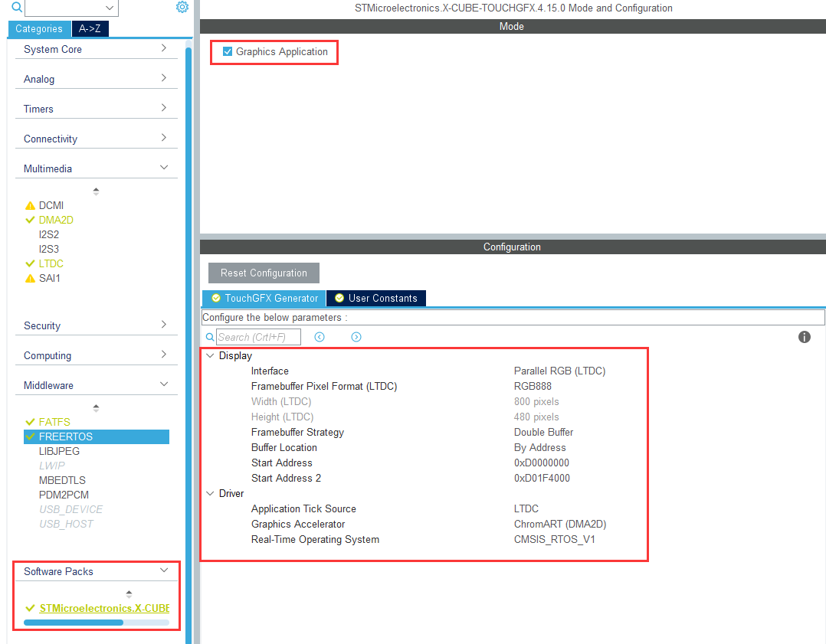Viewport: 826px width, 644px height.
Task: Toggle the Graphics Application checkbox
Action: (x=228, y=51)
